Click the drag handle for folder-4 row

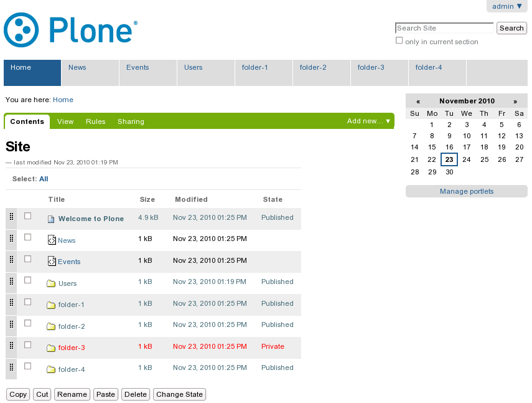click(12, 368)
